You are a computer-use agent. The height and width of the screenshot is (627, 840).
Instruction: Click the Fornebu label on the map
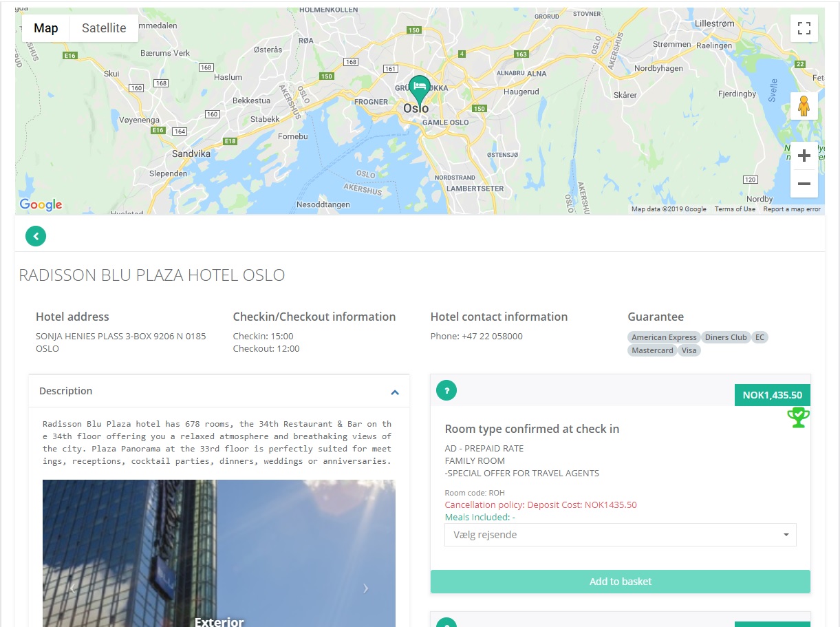[292, 136]
